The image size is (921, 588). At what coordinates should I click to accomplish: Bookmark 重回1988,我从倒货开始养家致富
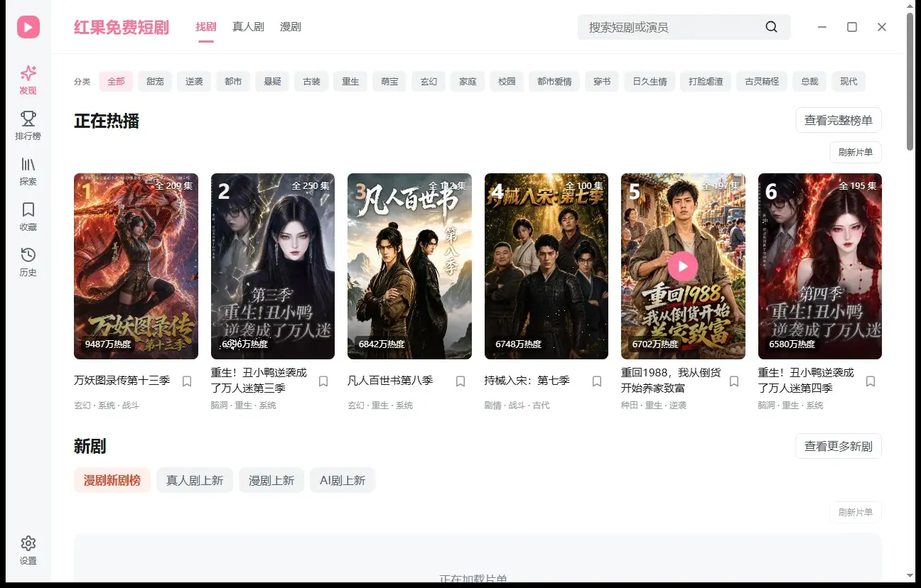tap(734, 381)
